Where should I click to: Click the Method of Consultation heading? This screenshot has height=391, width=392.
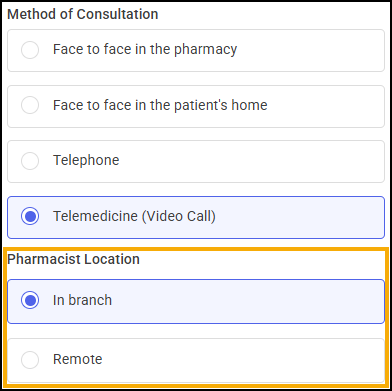[x=83, y=14]
